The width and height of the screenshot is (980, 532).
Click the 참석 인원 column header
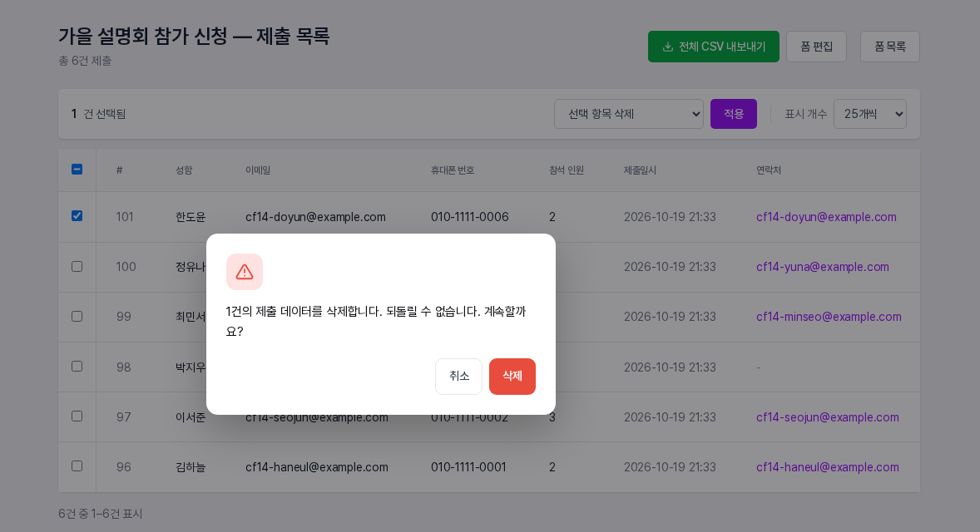567,170
